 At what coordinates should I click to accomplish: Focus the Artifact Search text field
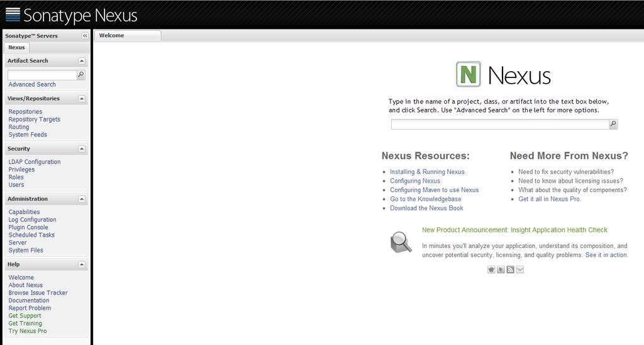click(x=42, y=75)
